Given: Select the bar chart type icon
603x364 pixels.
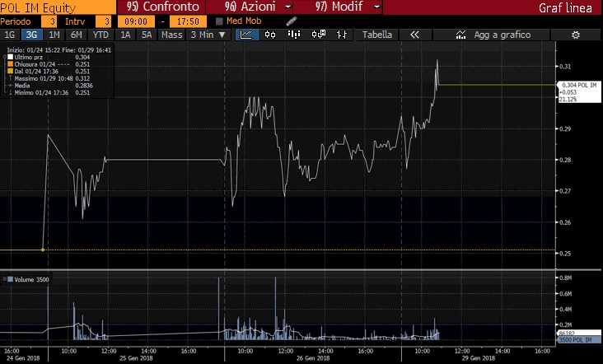Looking at the screenshot, I should click(294, 35).
